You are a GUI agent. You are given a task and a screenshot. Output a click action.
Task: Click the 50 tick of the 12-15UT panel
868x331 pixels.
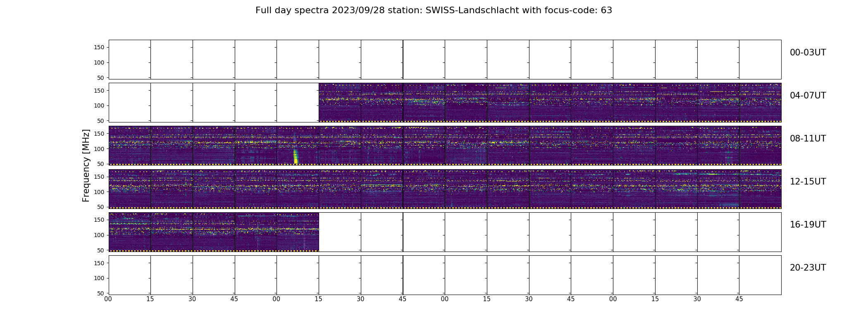coord(101,207)
